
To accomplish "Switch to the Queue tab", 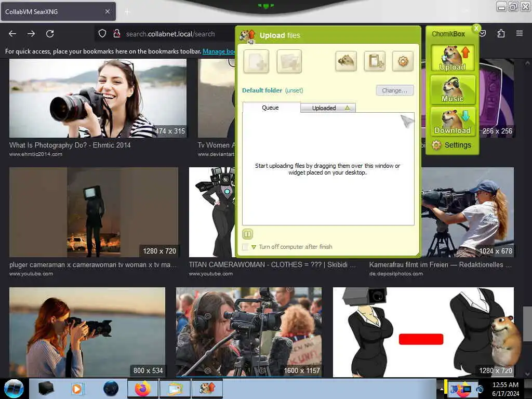I will tap(270, 108).
